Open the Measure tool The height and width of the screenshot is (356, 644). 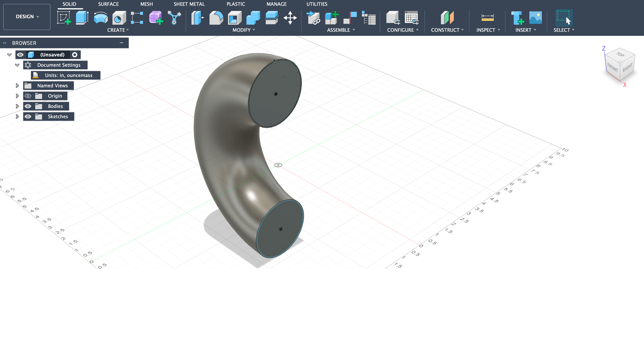(x=488, y=17)
